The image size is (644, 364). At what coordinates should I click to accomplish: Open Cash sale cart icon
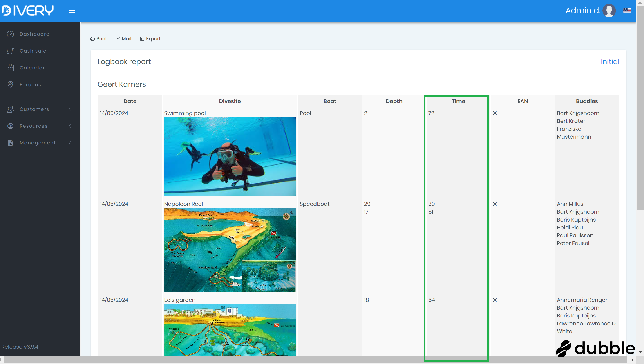tap(10, 51)
